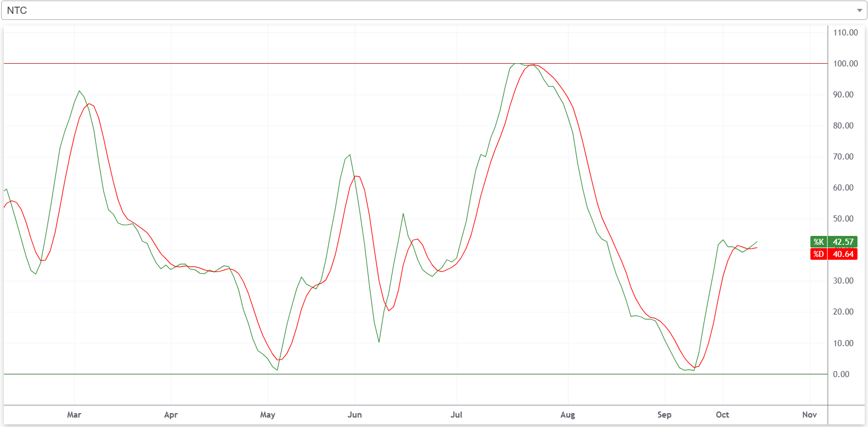Viewport: 868px width, 427px height.
Task: Select the Jul label on the time axis
Action: coord(457,415)
